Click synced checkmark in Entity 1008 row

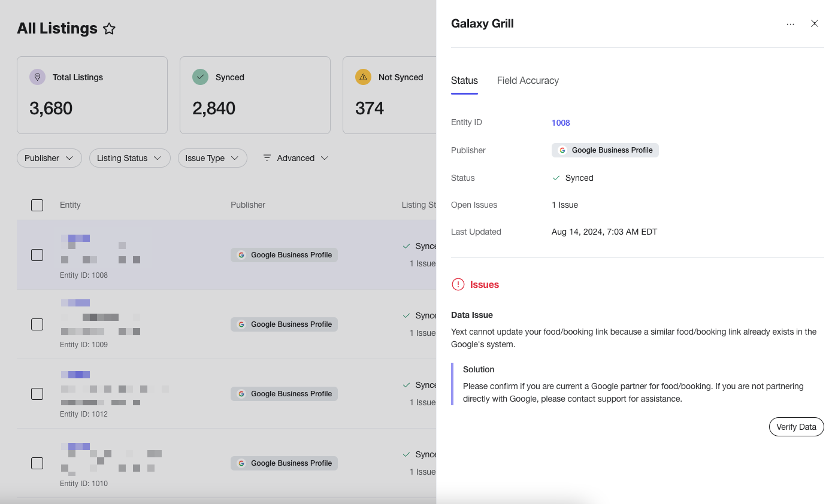pyautogui.click(x=407, y=246)
